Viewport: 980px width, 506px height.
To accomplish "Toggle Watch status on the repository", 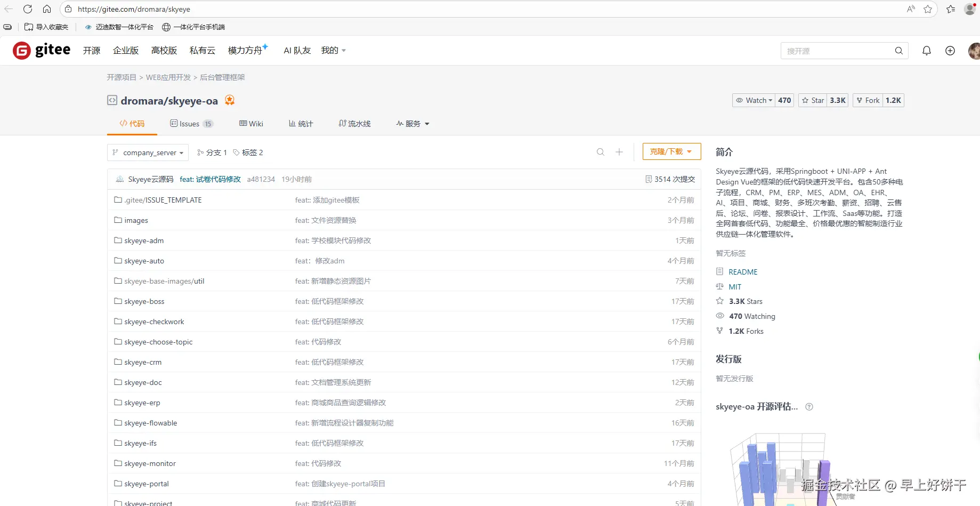I will [753, 100].
